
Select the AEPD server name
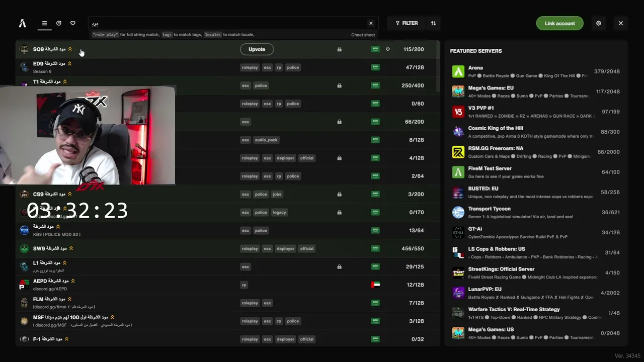point(51,281)
